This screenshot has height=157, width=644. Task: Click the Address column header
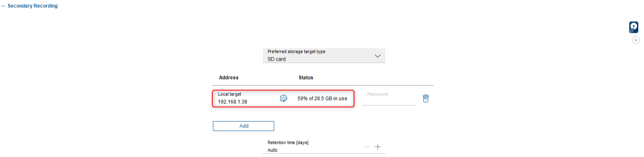click(x=228, y=77)
